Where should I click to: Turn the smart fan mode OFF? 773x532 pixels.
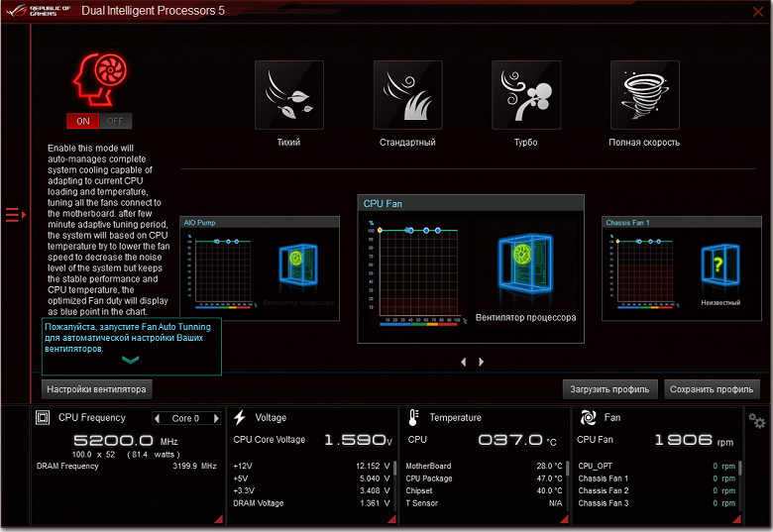[115, 121]
